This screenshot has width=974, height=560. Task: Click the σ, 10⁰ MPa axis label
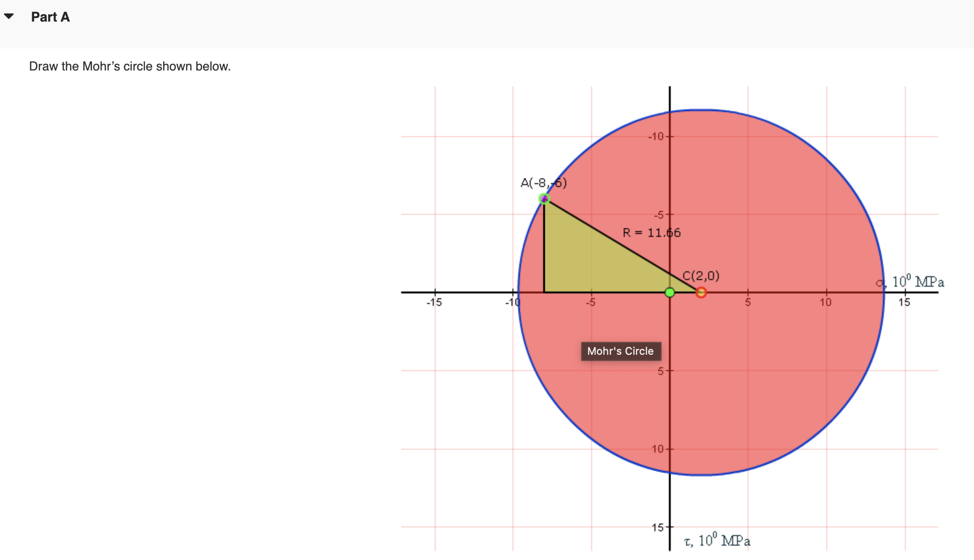coord(909,283)
